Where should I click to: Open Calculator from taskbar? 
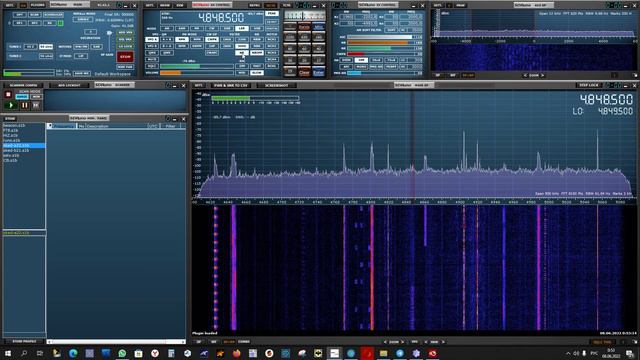(171, 353)
